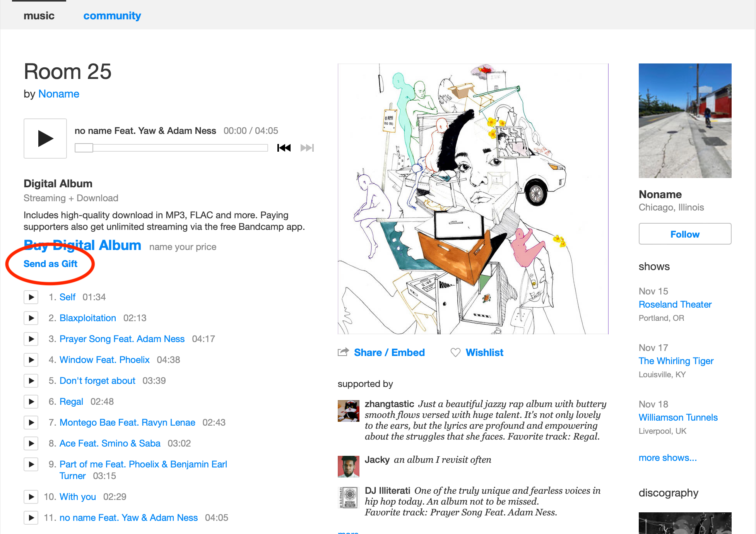Play track 7 Montego Bae

[x=31, y=423]
